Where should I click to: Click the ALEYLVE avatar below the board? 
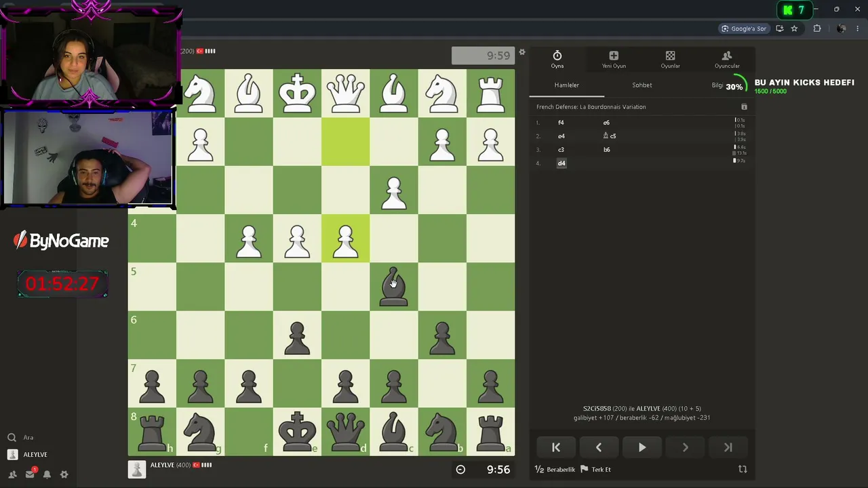pyautogui.click(x=137, y=469)
